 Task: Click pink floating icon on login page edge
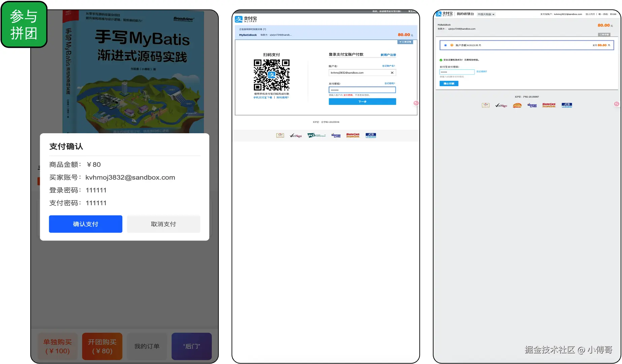(x=416, y=103)
